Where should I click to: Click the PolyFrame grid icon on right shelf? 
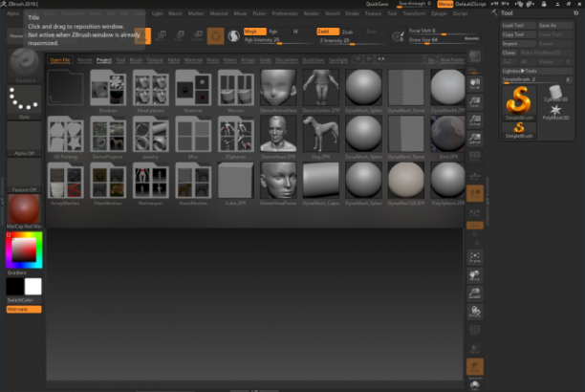tap(475, 330)
